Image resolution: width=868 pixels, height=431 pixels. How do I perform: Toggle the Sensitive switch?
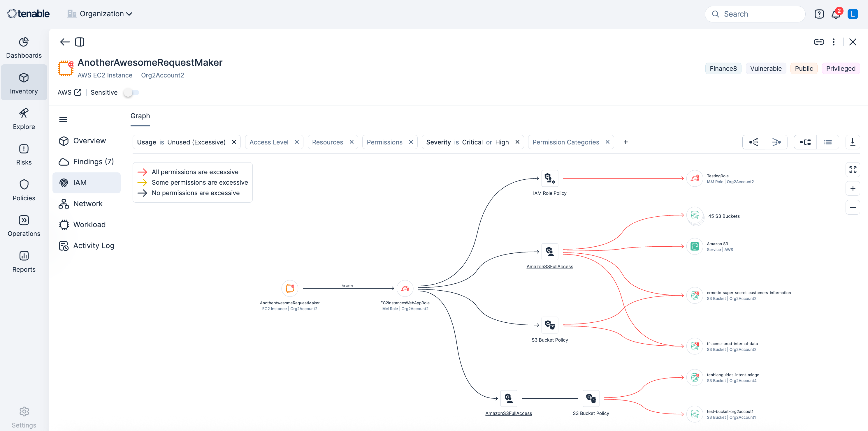pyautogui.click(x=131, y=92)
